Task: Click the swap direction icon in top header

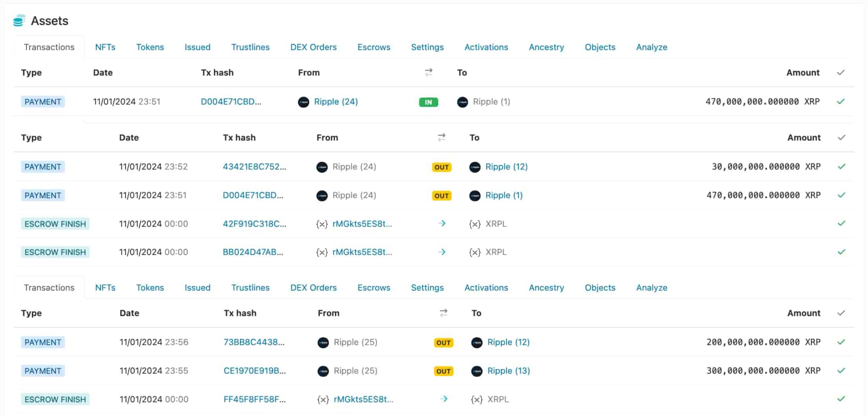Action: coord(428,72)
